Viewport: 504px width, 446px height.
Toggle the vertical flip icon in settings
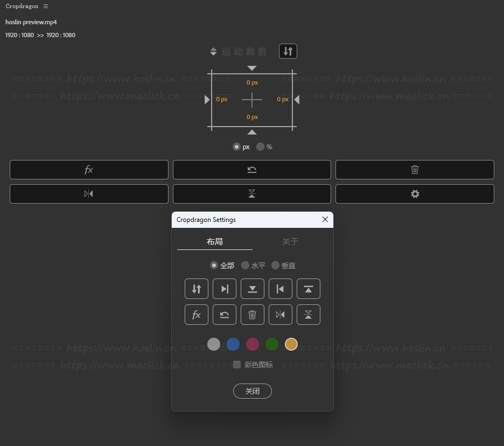pyautogui.click(x=308, y=315)
